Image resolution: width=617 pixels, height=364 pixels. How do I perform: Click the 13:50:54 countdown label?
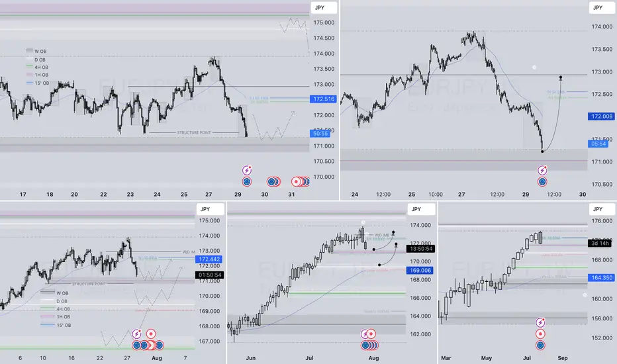point(420,249)
